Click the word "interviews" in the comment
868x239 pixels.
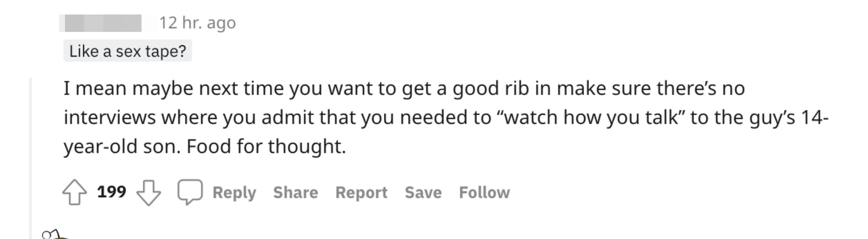110,117
